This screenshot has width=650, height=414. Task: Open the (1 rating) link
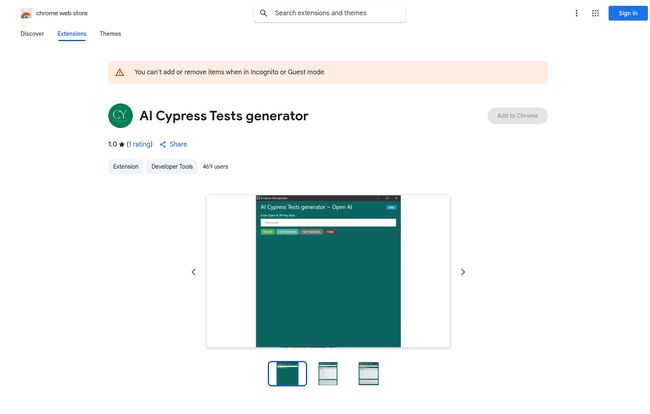[140, 144]
